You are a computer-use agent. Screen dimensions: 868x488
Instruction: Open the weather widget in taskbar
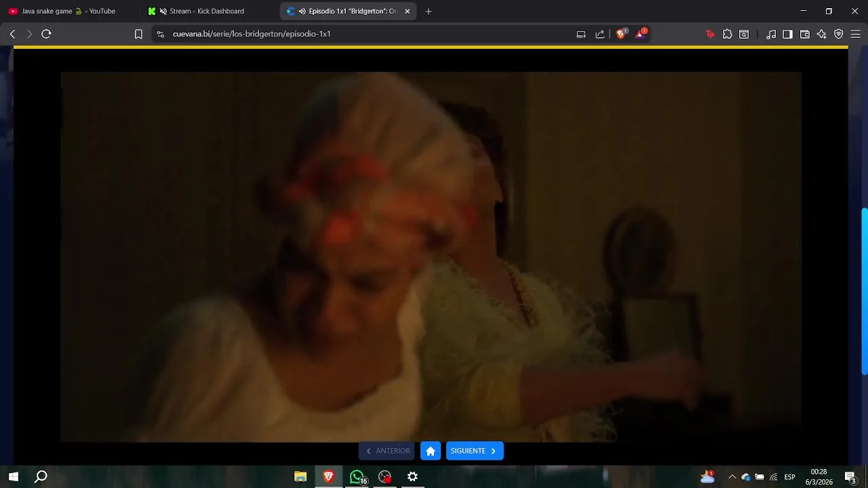coord(708,476)
